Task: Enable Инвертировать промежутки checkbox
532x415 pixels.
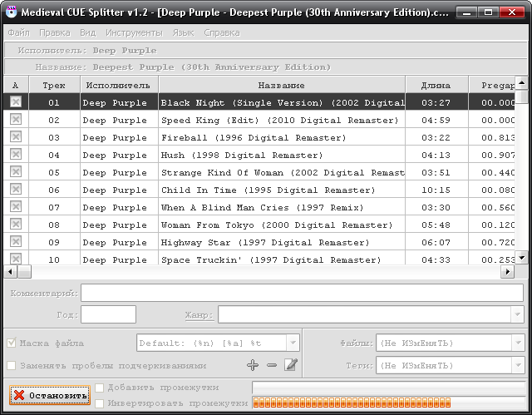Action: (99, 403)
